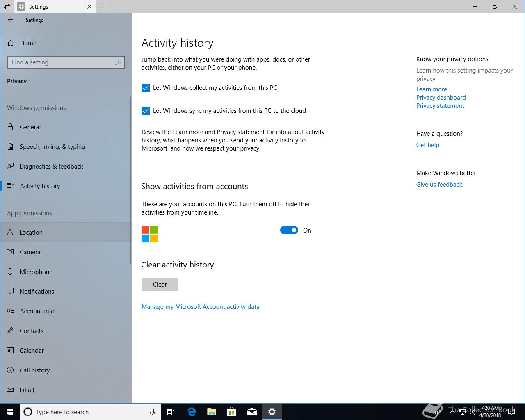Open Task View from the taskbar

(171, 412)
